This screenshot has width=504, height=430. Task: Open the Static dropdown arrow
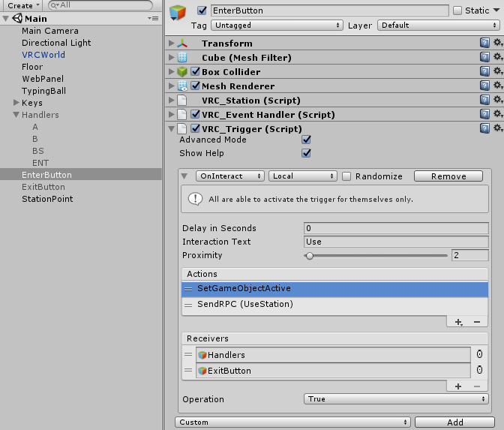click(496, 11)
